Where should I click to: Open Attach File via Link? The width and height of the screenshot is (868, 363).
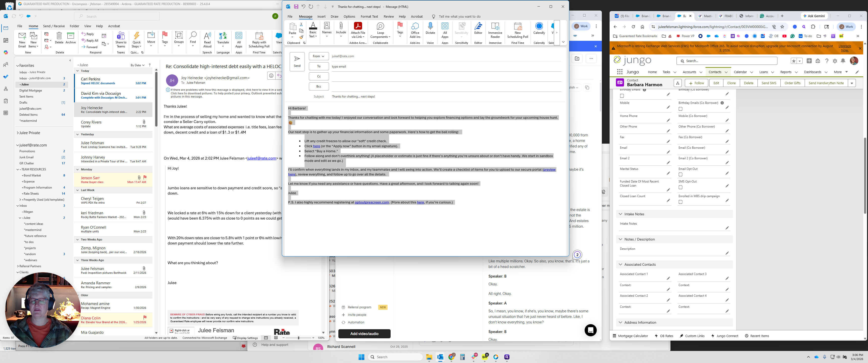(358, 30)
